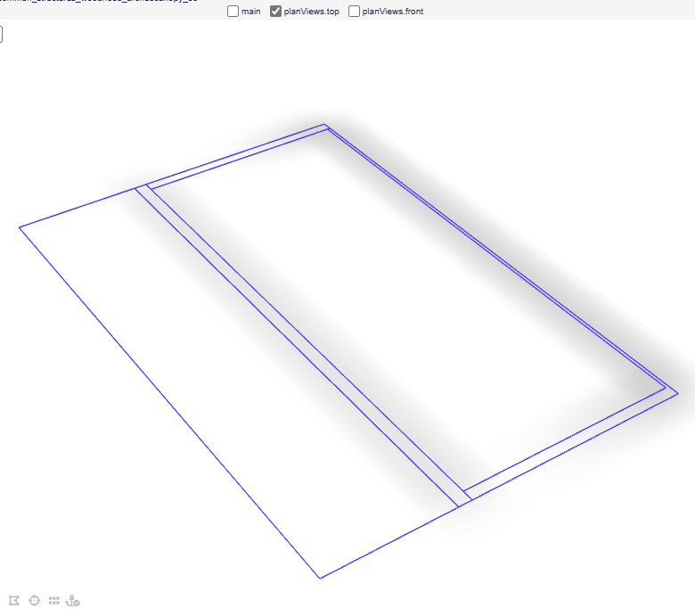Click the leftmost corner of the outline
Screen dimensions: 695x616
(x=20, y=227)
